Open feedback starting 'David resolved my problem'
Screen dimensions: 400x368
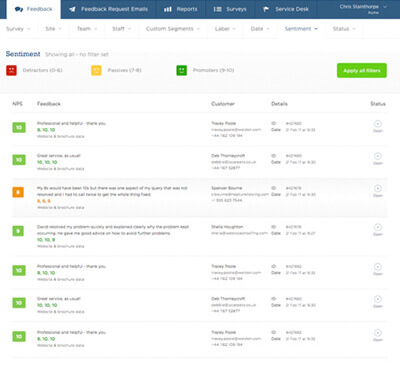pyautogui.click(x=113, y=230)
